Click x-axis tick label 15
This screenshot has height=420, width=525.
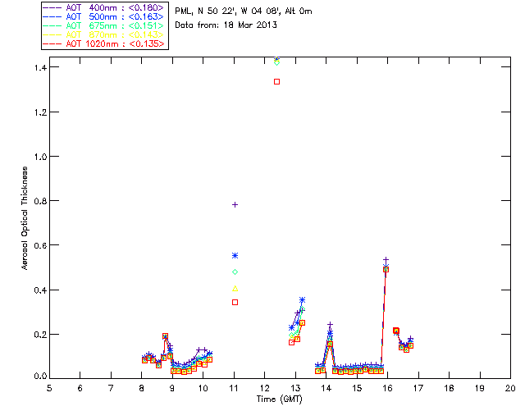[x=357, y=388]
